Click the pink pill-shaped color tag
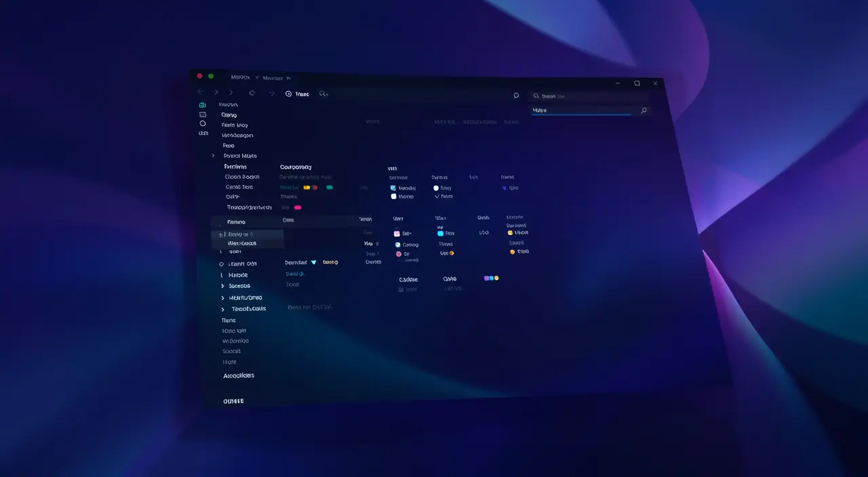This screenshot has height=477, width=868. (298, 207)
